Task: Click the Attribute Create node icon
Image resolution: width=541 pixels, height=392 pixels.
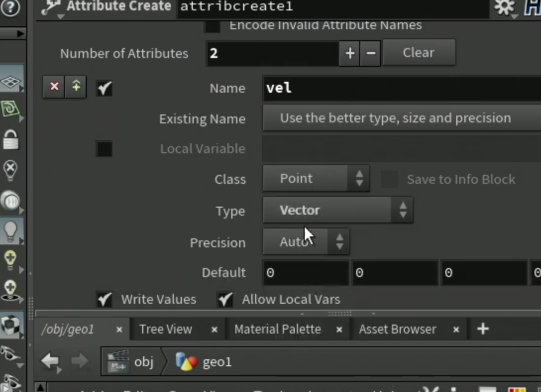Action: coord(51,7)
